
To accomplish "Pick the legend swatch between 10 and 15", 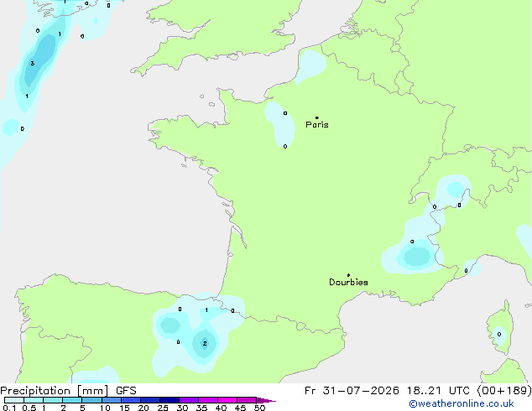I will coord(112,400).
